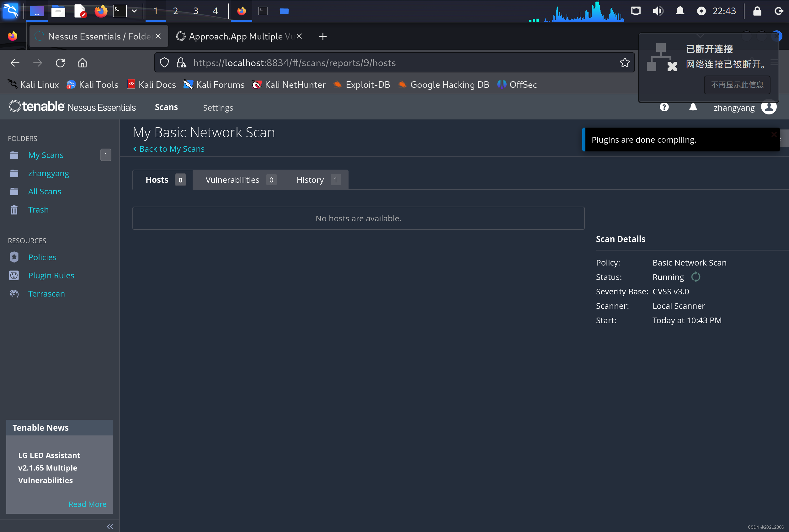Click the Nessus help question mark icon
Screen dimensions: 789x532
[664, 107]
